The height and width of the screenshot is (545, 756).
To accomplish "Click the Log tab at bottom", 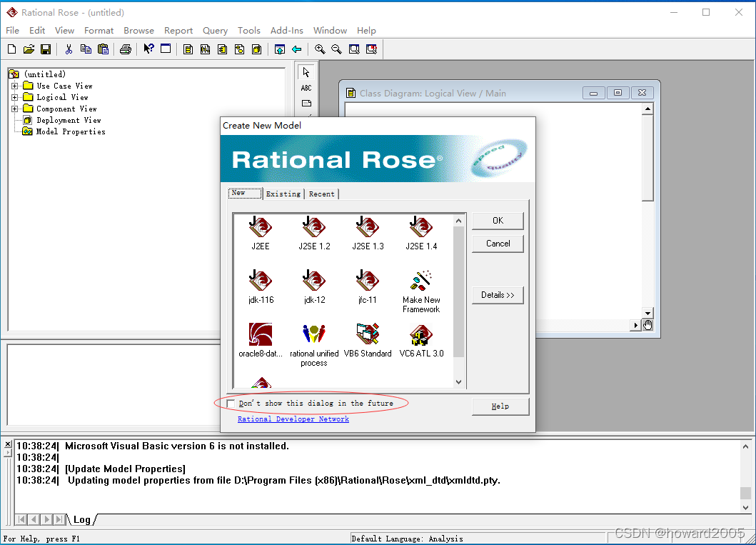I will (81, 519).
